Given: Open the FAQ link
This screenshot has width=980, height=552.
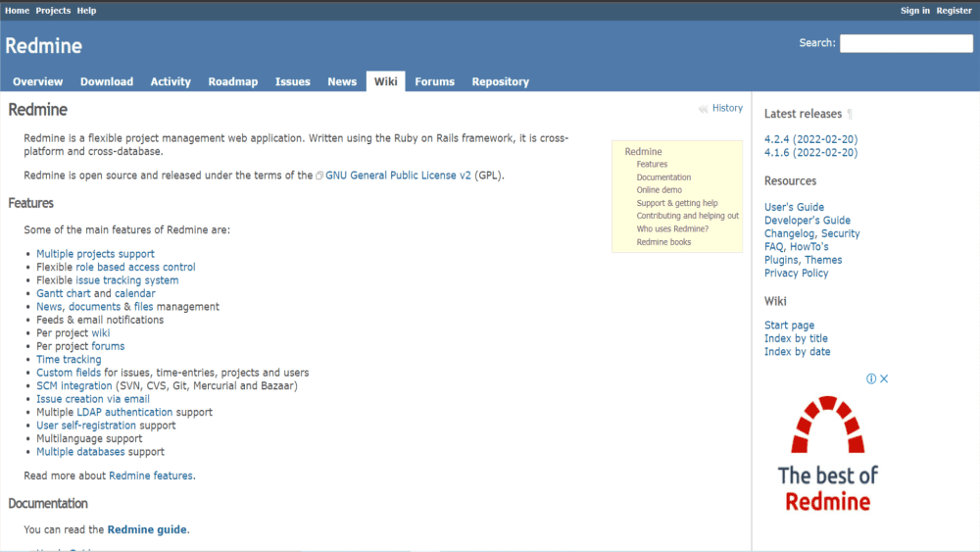Looking at the screenshot, I should [x=773, y=247].
